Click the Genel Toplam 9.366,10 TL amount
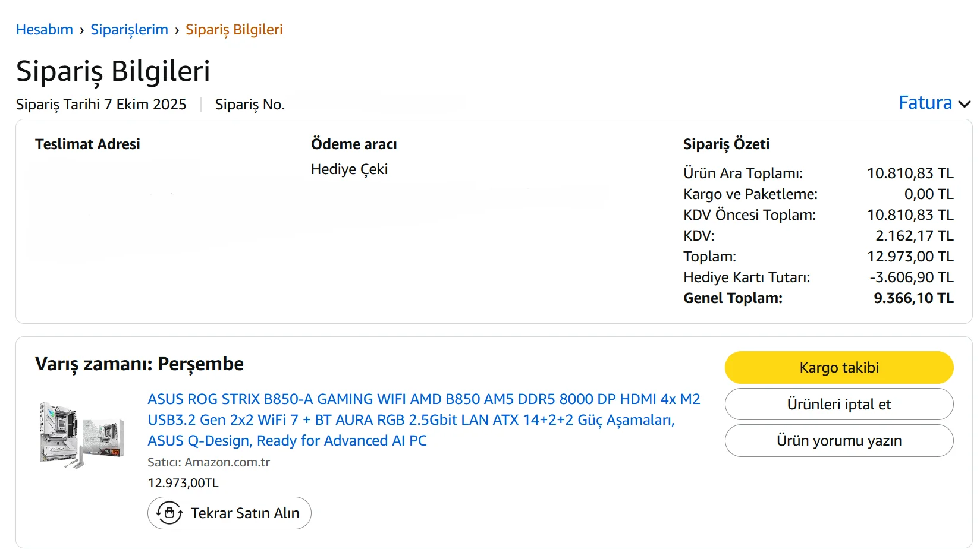This screenshot has height=549, width=980. coord(913,298)
